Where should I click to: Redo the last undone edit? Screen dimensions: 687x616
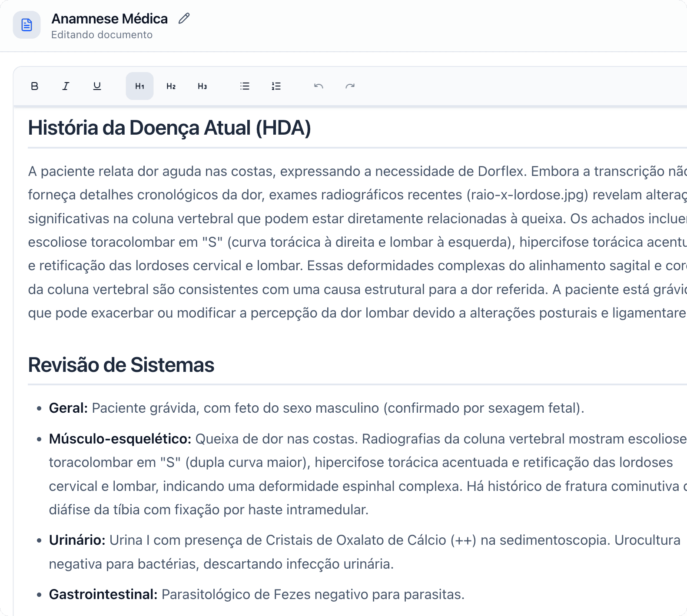pos(350,86)
